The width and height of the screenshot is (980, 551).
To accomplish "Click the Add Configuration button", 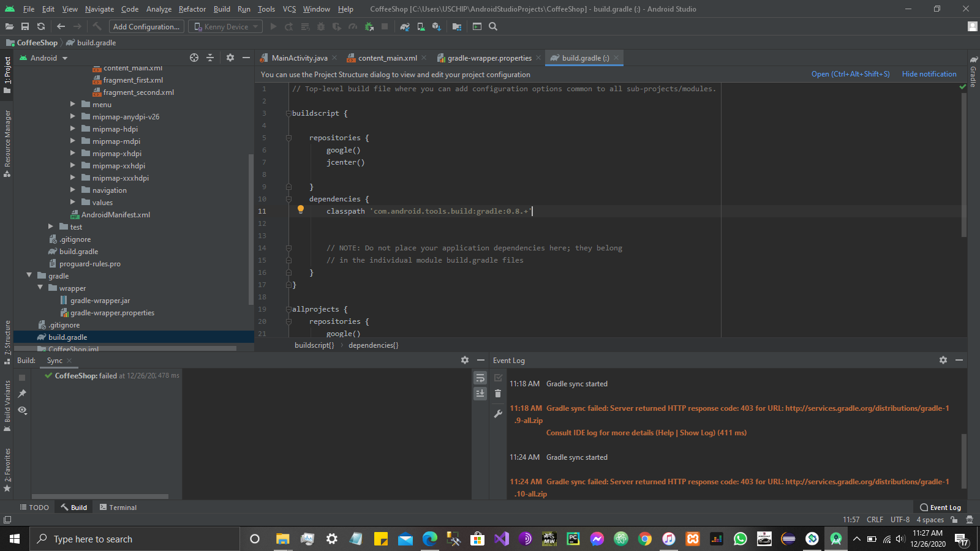I will pos(146,26).
